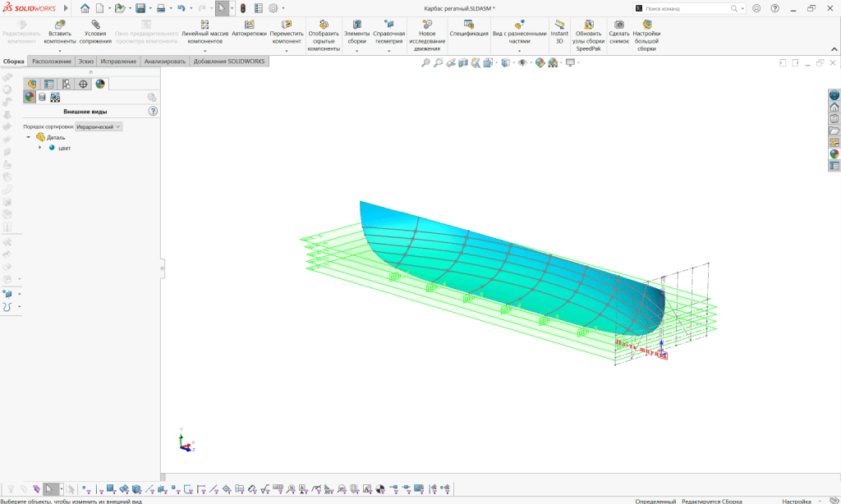Image resolution: width=841 pixels, height=504 pixels.
Task: Click the Home icon in top toolbar
Action: click(85, 8)
